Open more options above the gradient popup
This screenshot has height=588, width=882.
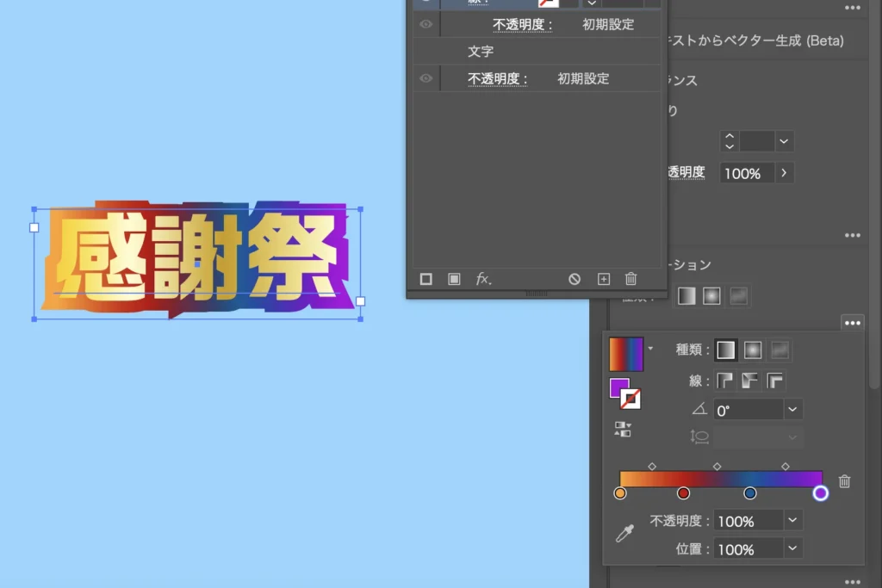[x=852, y=323]
